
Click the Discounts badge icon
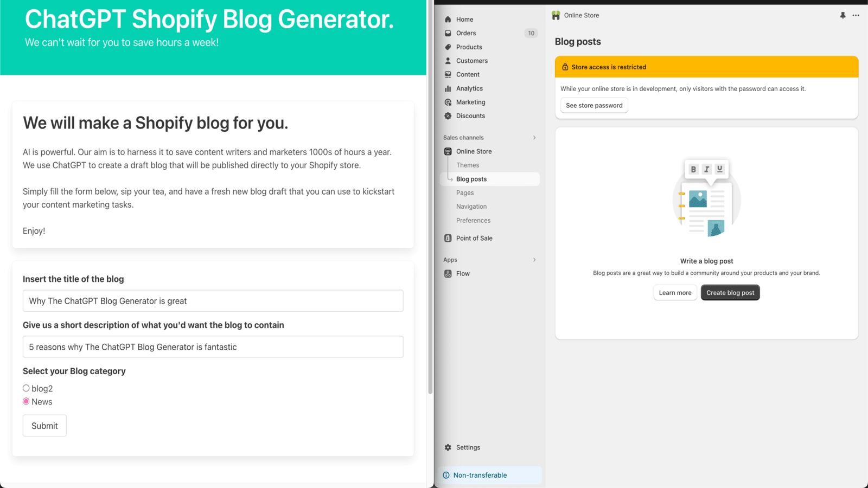pyautogui.click(x=448, y=115)
